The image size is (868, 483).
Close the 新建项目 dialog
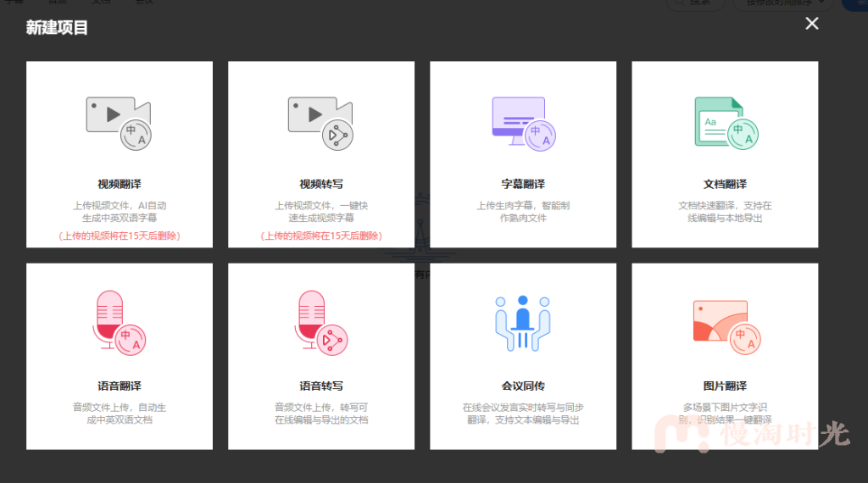[811, 23]
